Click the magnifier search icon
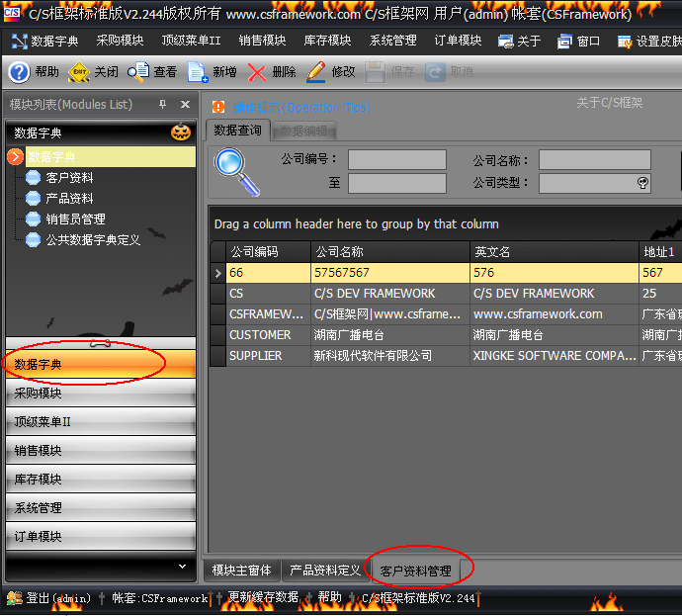682x616 pixels. (236, 171)
